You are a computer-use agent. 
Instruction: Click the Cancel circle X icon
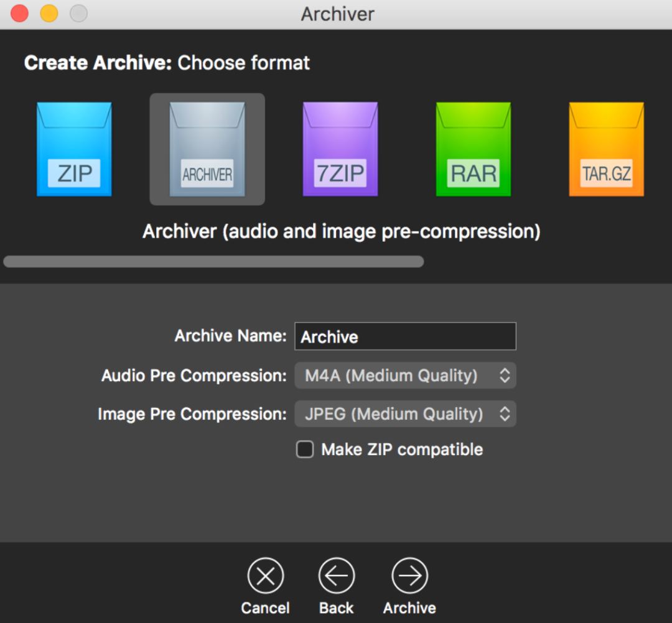click(x=266, y=576)
